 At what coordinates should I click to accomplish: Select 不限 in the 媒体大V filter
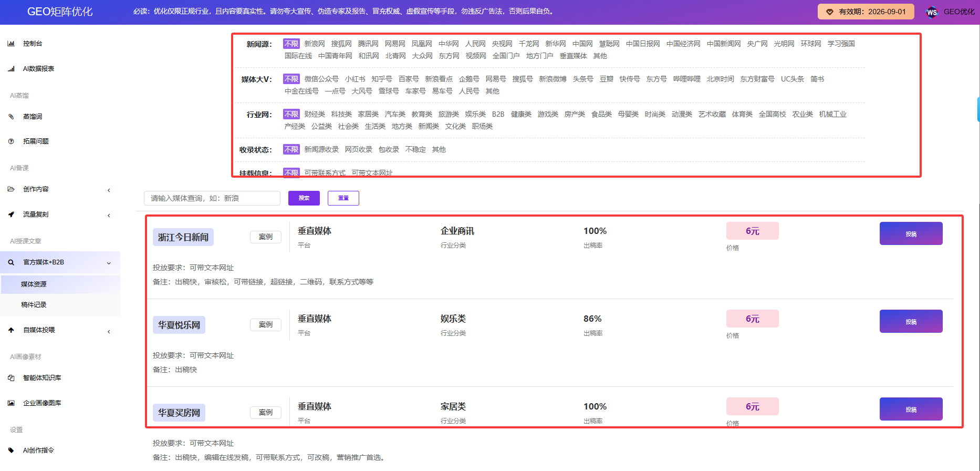(291, 79)
